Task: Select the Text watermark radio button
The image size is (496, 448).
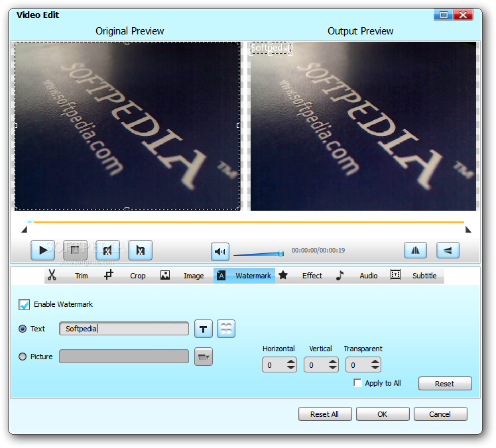Action: (x=23, y=329)
